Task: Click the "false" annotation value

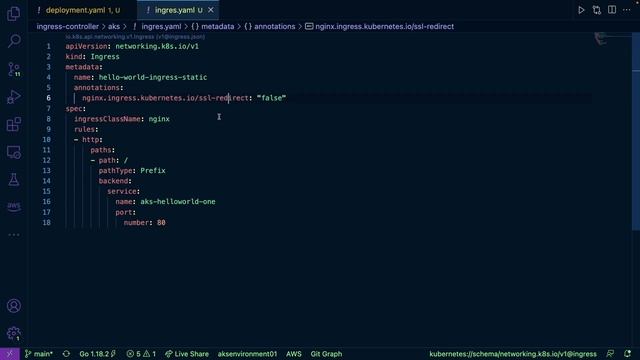Action: pyautogui.click(x=271, y=98)
